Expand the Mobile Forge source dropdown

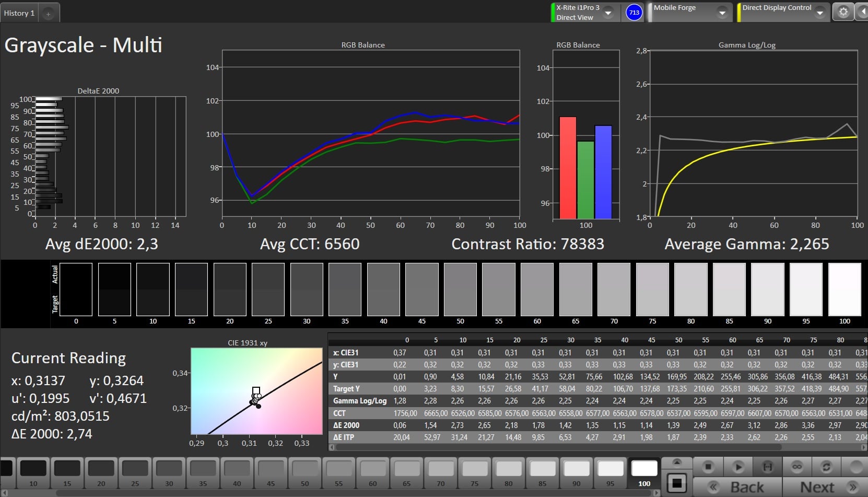pos(722,13)
